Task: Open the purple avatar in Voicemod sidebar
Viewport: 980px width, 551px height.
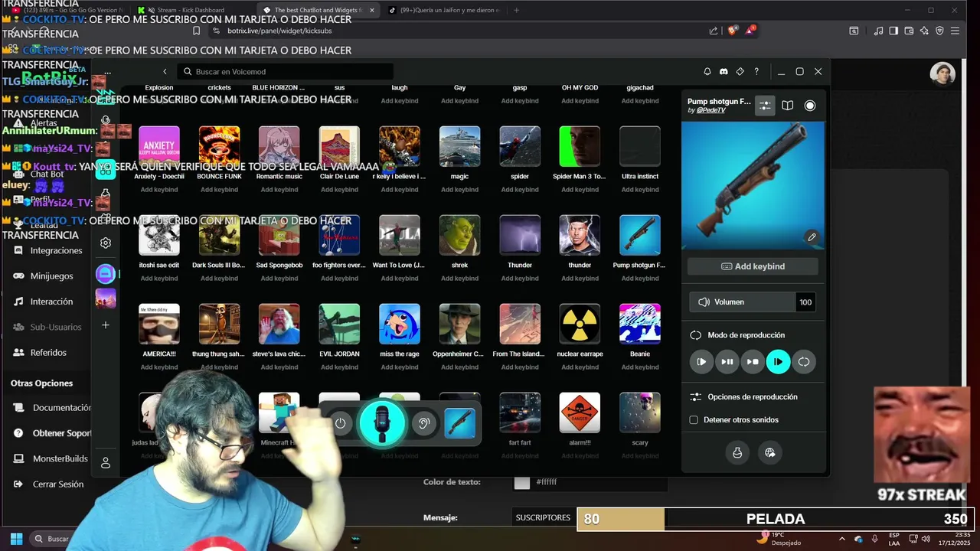Action: click(x=106, y=273)
